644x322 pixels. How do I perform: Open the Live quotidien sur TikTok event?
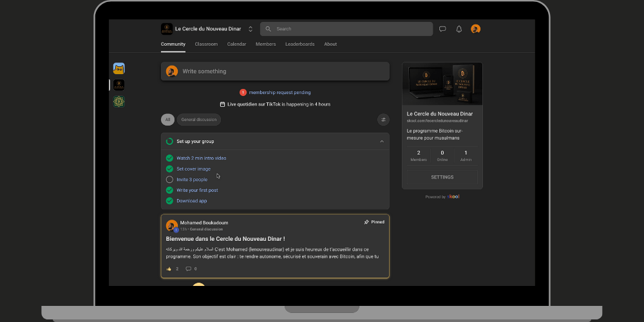(x=279, y=104)
